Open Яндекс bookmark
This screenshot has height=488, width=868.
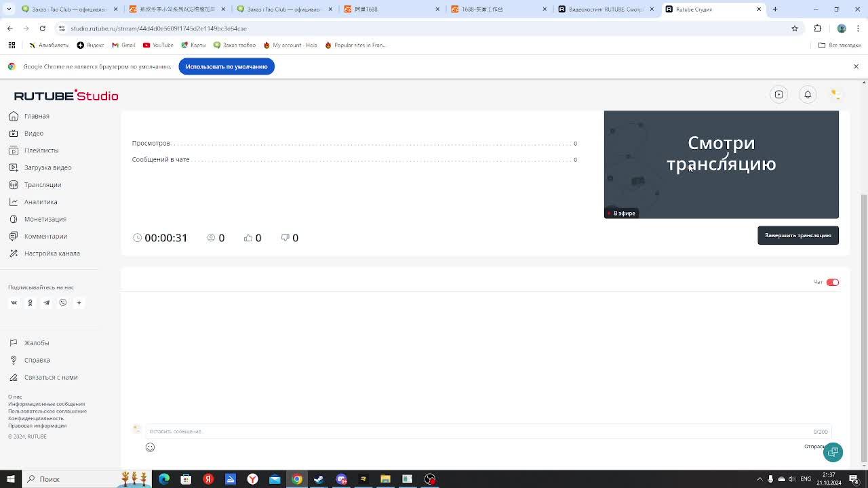click(90, 45)
